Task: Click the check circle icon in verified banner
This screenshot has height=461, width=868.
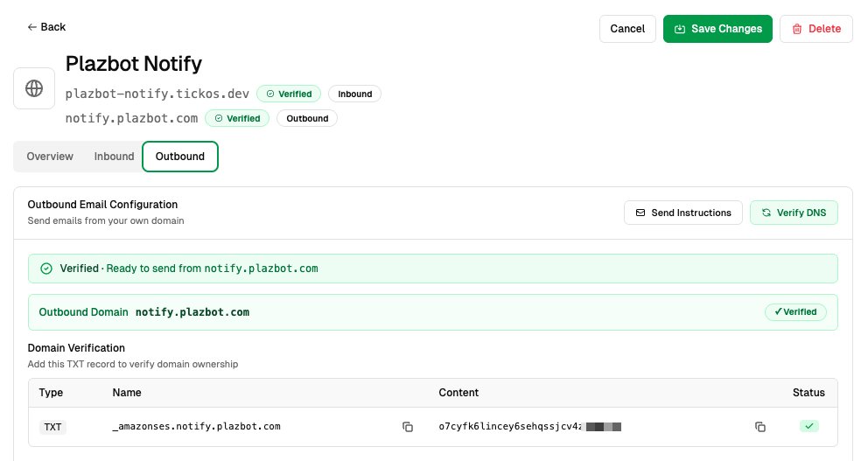Action: click(46, 269)
